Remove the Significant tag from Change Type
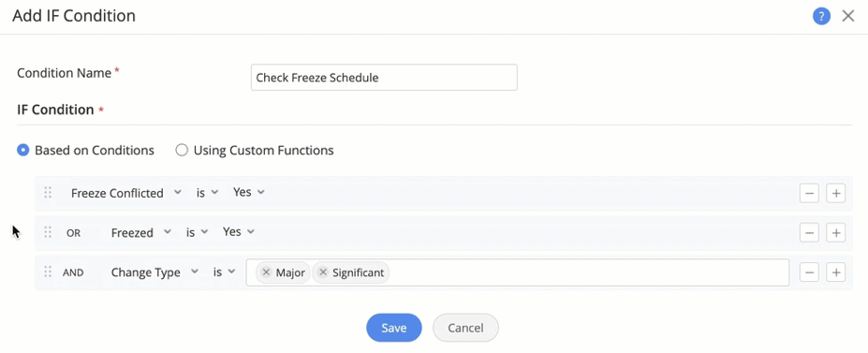Image resolution: width=868 pixels, height=353 pixels. [323, 272]
